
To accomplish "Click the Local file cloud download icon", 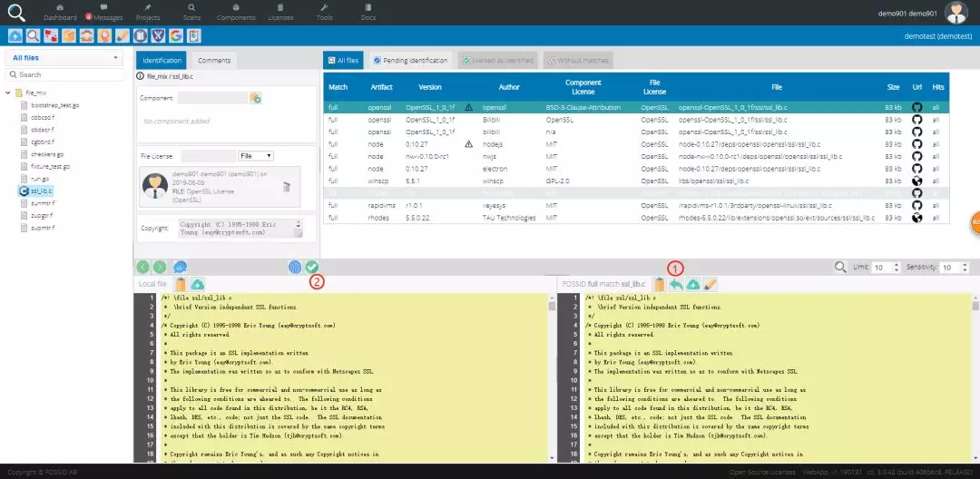I will [198, 284].
